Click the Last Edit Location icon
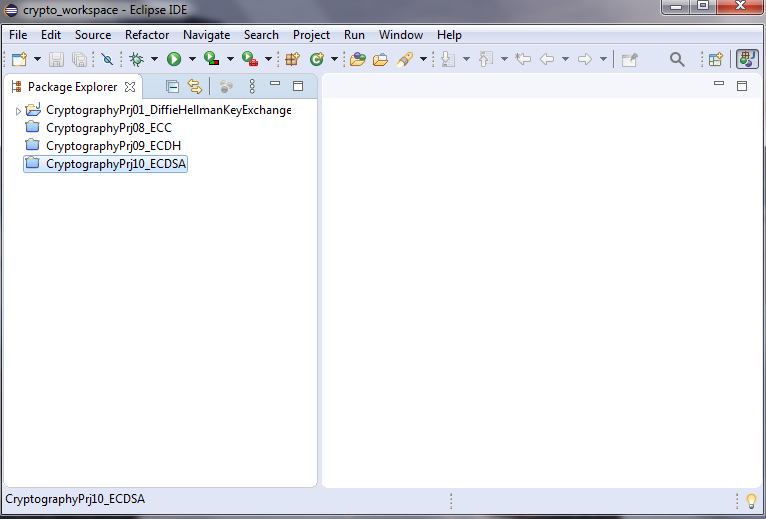This screenshot has width=766, height=519. coord(523,59)
